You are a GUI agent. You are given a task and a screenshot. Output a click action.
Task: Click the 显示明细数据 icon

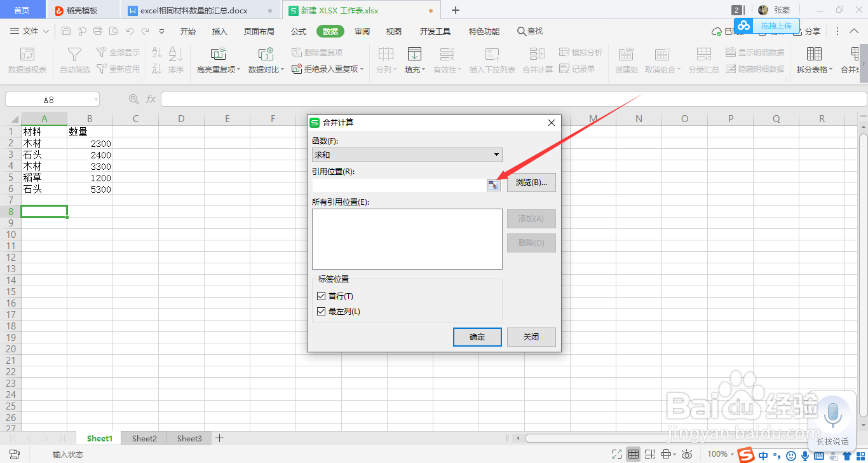click(731, 52)
